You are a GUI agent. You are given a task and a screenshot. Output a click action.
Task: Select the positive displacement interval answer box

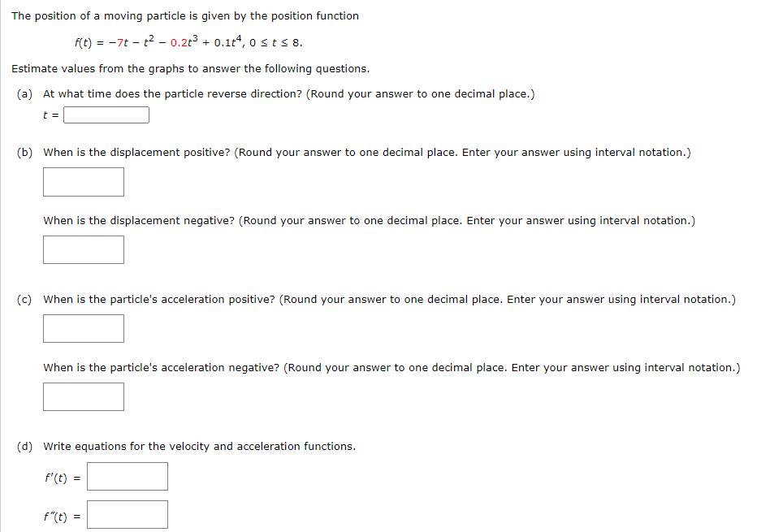point(83,182)
